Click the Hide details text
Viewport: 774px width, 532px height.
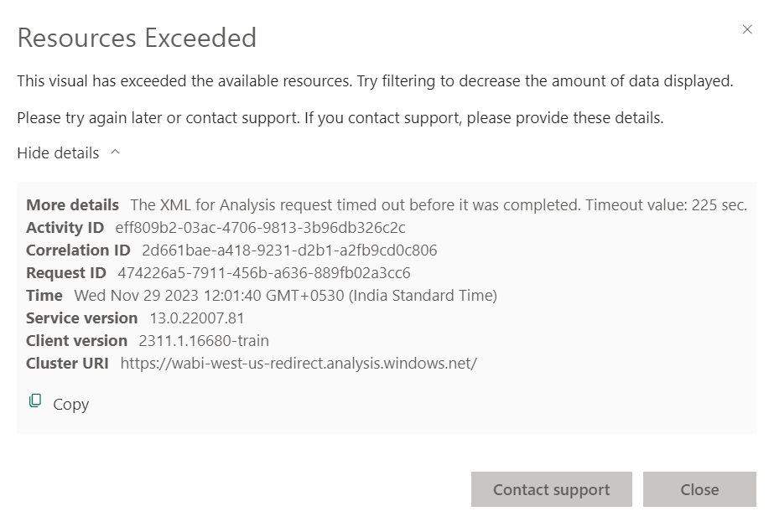click(58, 152)
